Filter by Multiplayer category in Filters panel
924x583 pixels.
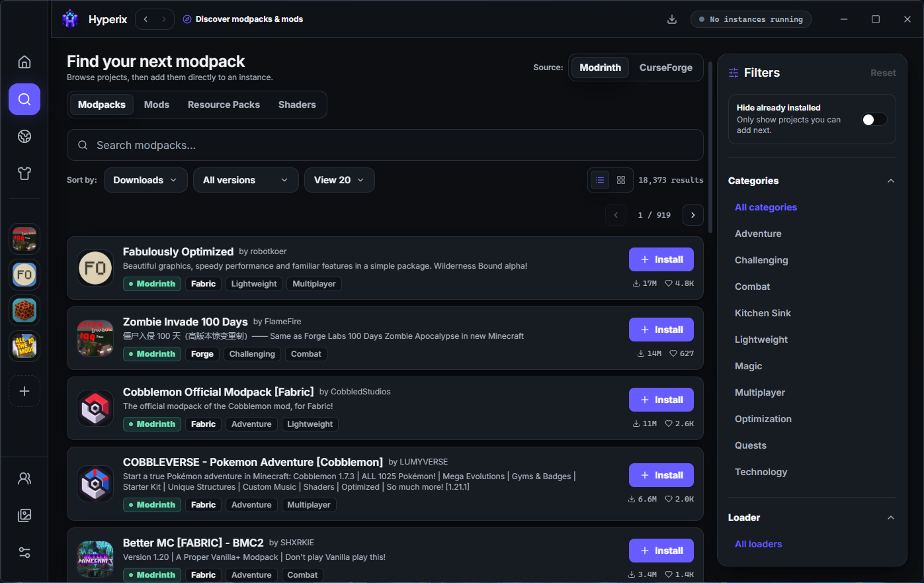(760, 392)
